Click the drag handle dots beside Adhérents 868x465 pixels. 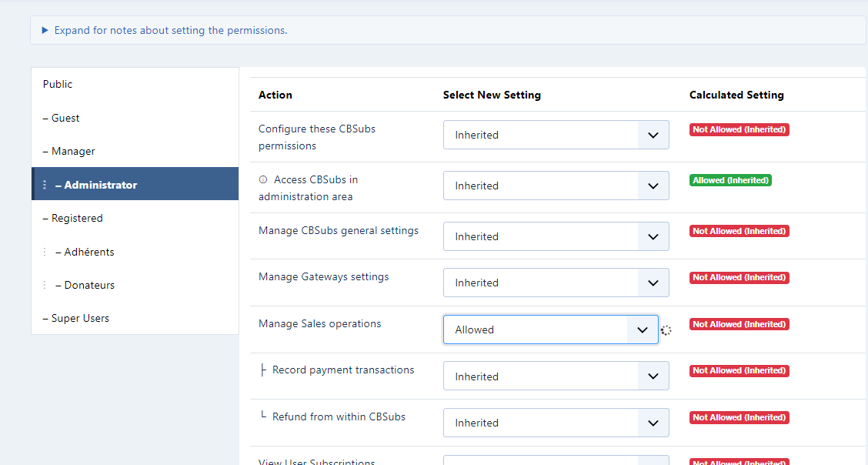pos(45,252)
